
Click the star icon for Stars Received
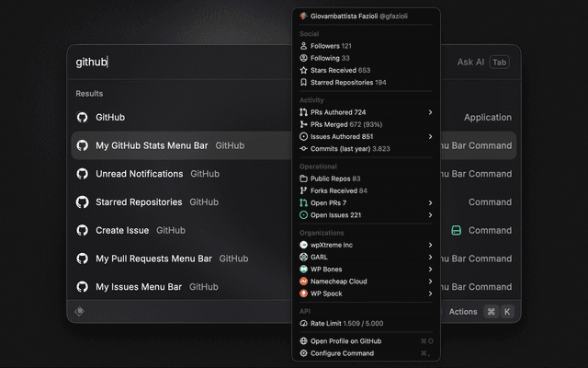303,70
